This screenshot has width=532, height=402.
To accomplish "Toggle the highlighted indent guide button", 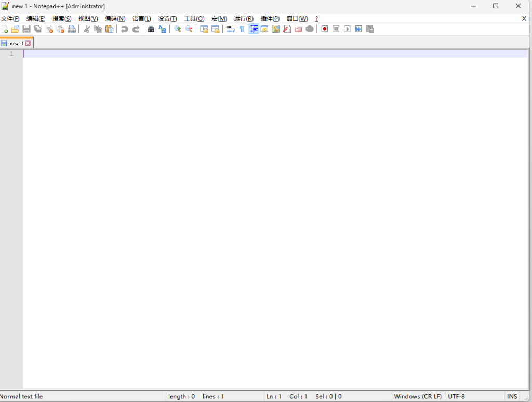I will [x=253, y=29].
